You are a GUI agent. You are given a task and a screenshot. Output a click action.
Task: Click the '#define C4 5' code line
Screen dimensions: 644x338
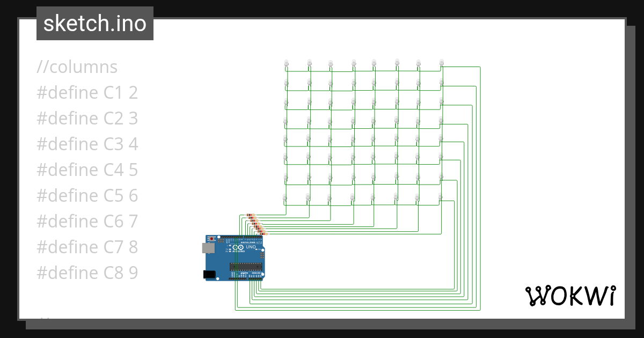coord(87,170)
